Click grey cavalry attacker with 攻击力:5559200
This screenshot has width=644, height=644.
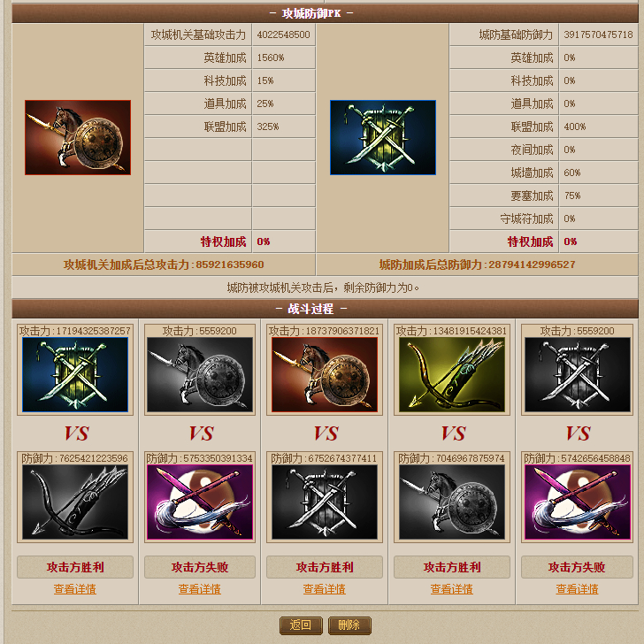[200, 374]
